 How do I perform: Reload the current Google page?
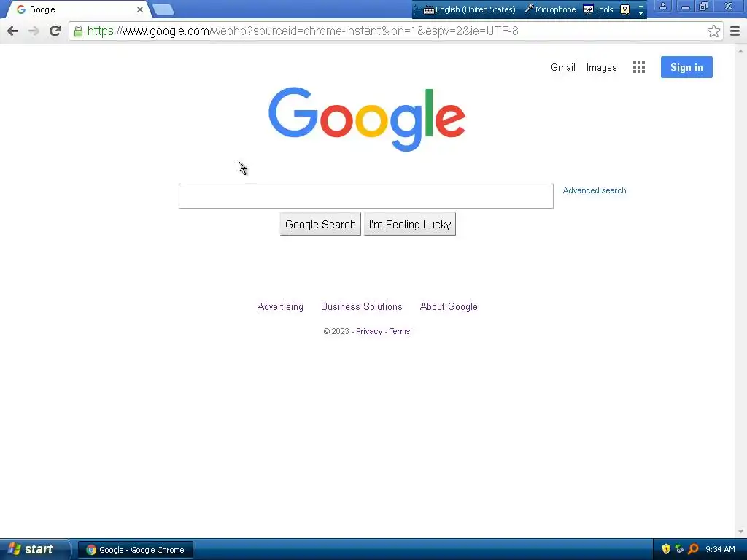[55, 31]
